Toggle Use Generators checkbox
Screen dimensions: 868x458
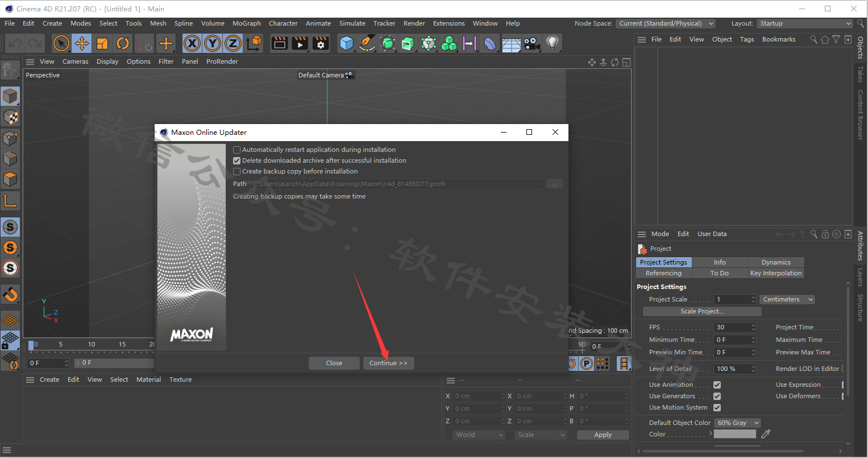pyautogui.click(x=717, y=396)
